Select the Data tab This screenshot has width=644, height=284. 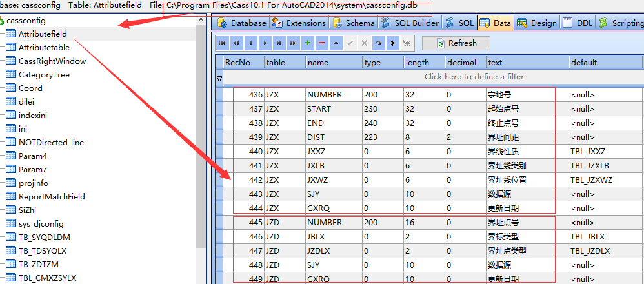pyautogui.click(x=496, y=23)
